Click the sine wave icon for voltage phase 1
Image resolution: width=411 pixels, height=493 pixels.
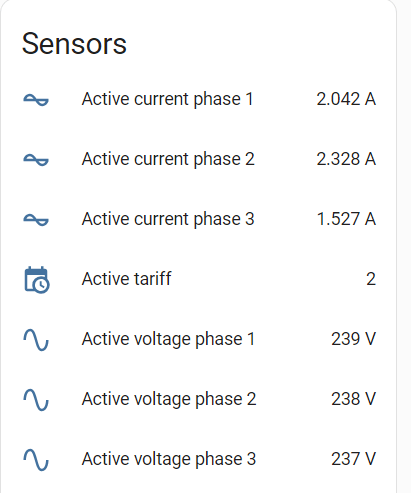tap(36, 340)
